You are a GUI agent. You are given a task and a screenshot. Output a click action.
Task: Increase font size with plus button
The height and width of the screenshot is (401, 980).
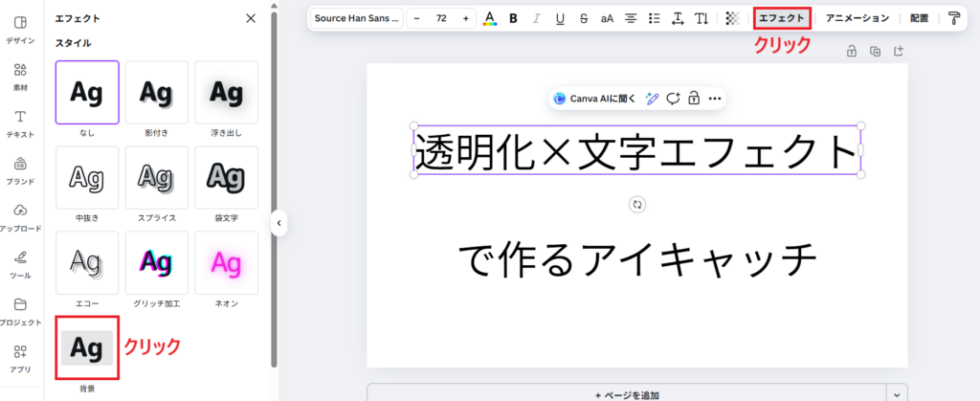[x=465, y=18]
